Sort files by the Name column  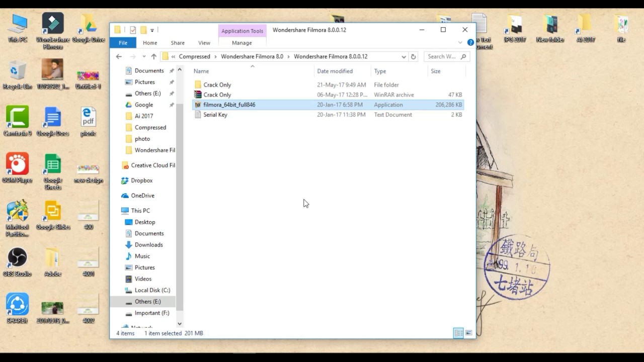pos(253,71)
